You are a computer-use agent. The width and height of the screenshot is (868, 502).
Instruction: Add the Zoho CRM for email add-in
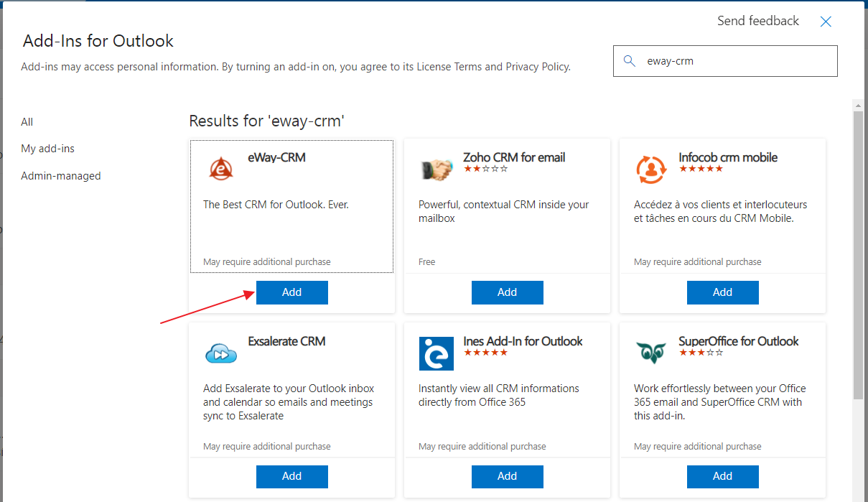pyautogui.click(x=508, y=292)
